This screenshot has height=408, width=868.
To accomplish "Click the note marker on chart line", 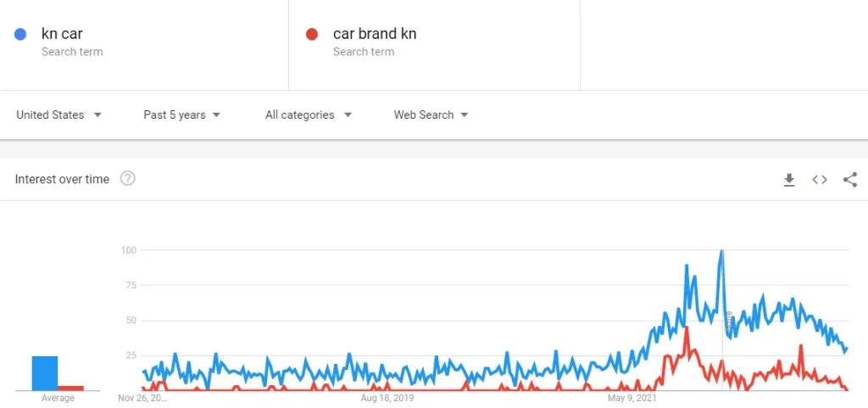I will [x=728, y=319].
